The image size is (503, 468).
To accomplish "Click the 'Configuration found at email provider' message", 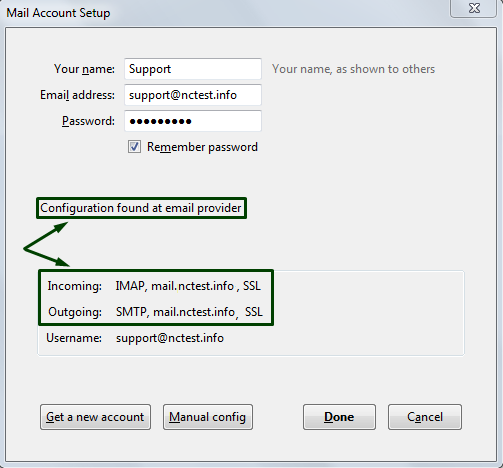I will pyautogui.click(x=141, y=208).
